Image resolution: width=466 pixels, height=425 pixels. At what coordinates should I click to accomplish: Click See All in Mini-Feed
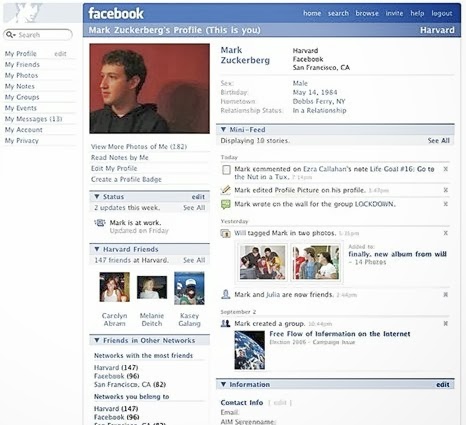[x=439, y=141]
